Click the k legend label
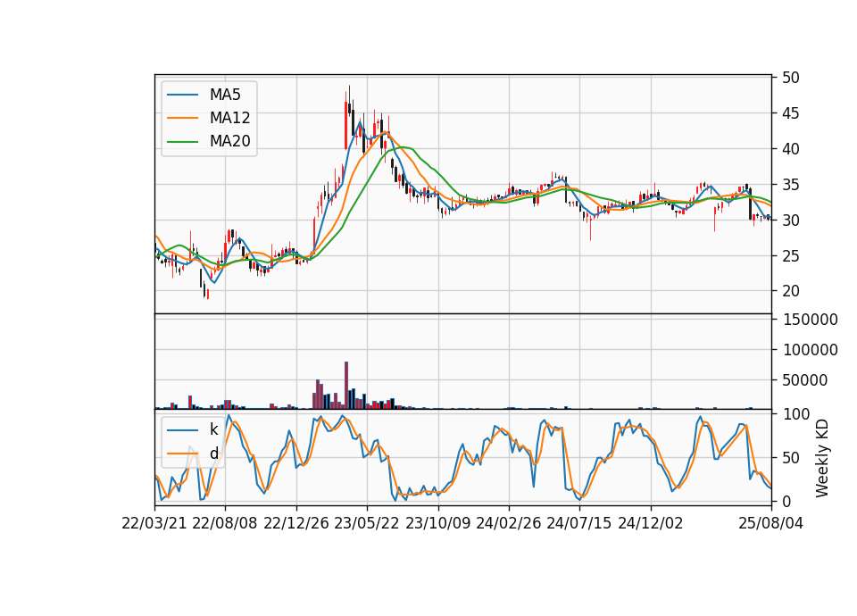The height and width of the screenshot is (616, 857). [x=213, y=429]
